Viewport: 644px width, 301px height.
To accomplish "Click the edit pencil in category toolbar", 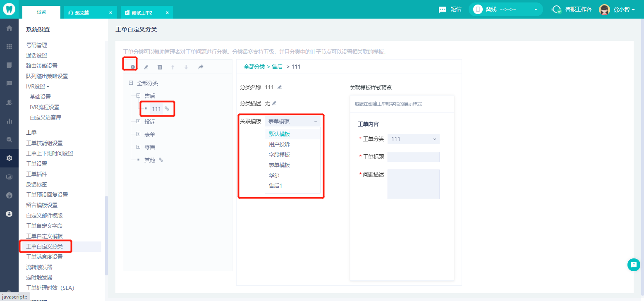I will click(146, 67).
